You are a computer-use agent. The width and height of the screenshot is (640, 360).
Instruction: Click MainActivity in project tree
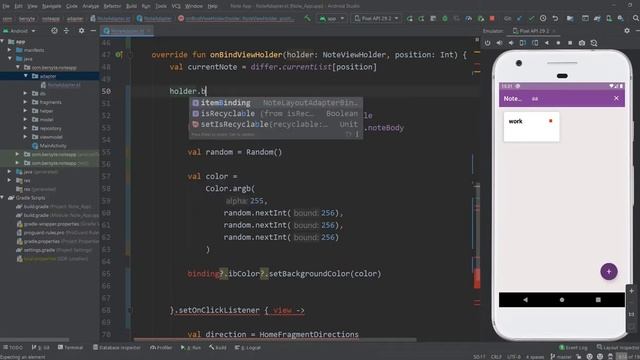(x=49, y=146)
